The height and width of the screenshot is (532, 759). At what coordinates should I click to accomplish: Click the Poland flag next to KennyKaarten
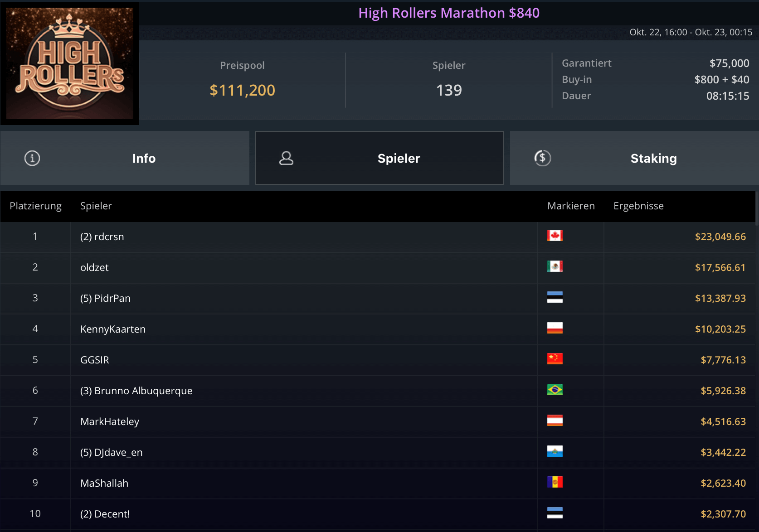click(555, 328)
